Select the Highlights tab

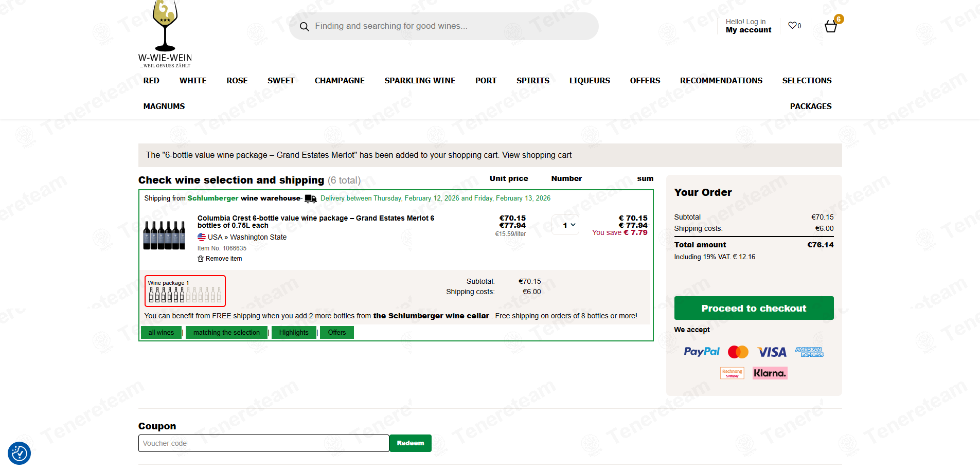click(x=294, y=333)
